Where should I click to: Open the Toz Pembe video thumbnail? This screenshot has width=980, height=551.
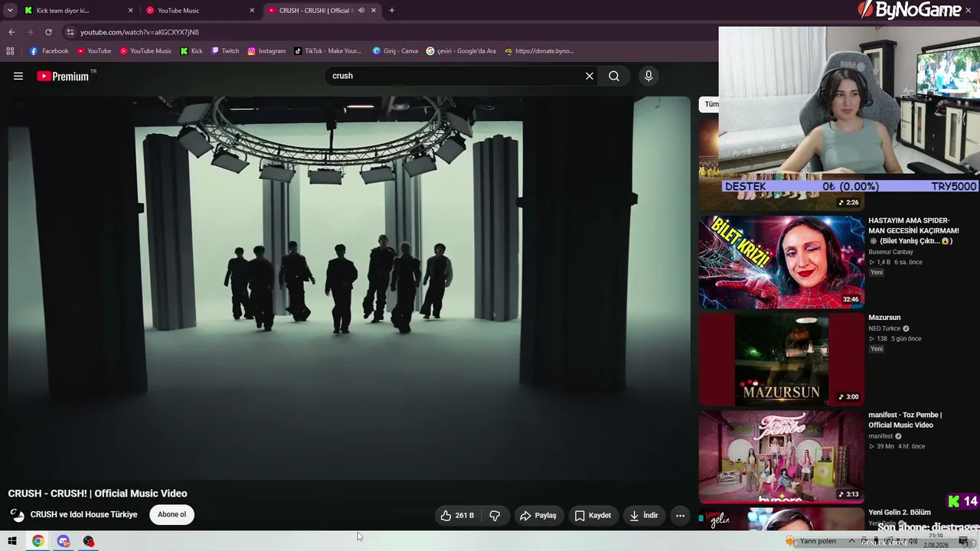782,455
